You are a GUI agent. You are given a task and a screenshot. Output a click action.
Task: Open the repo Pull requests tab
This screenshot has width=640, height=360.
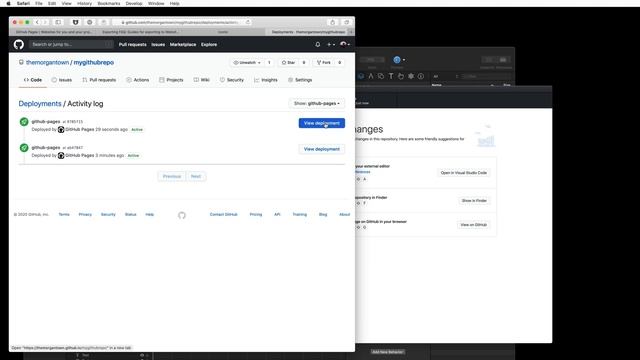point(99,80)
